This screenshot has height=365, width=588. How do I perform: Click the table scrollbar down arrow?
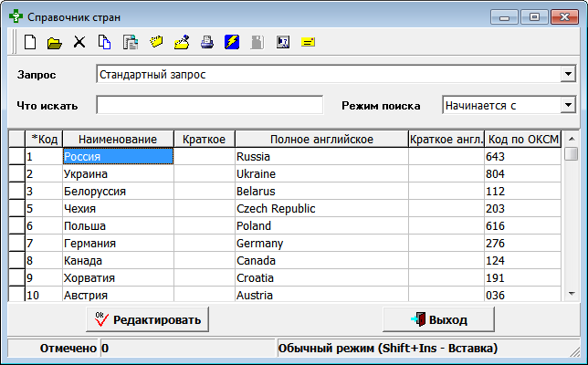[x=571, y=293]
